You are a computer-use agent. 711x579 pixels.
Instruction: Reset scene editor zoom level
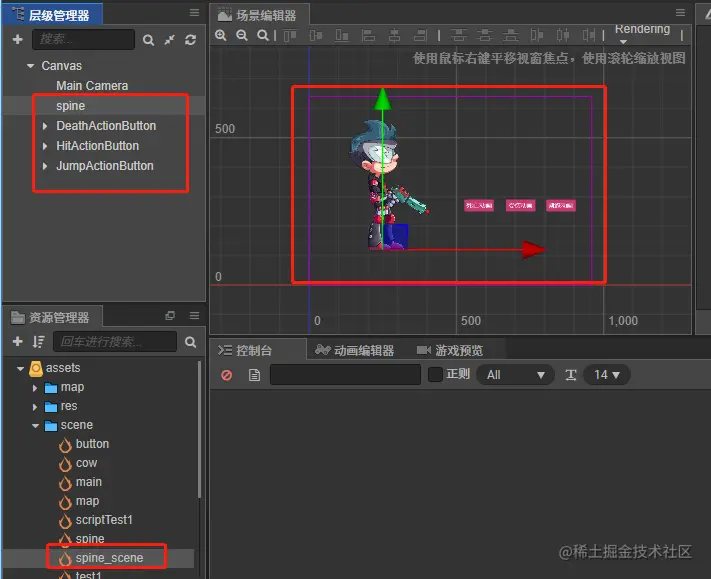tap(263, 35)
